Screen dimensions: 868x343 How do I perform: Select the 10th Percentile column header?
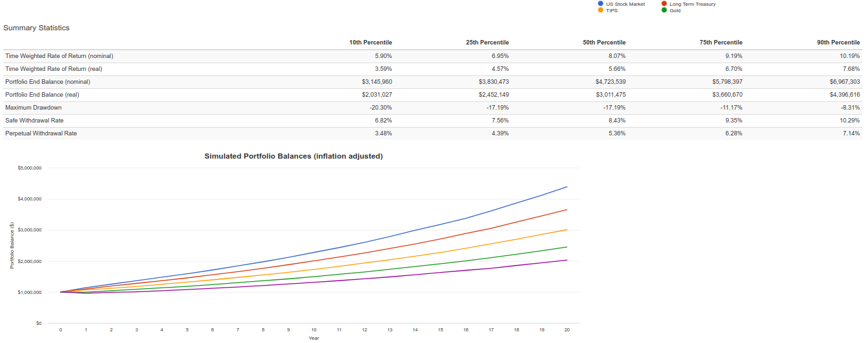[370, 43]
